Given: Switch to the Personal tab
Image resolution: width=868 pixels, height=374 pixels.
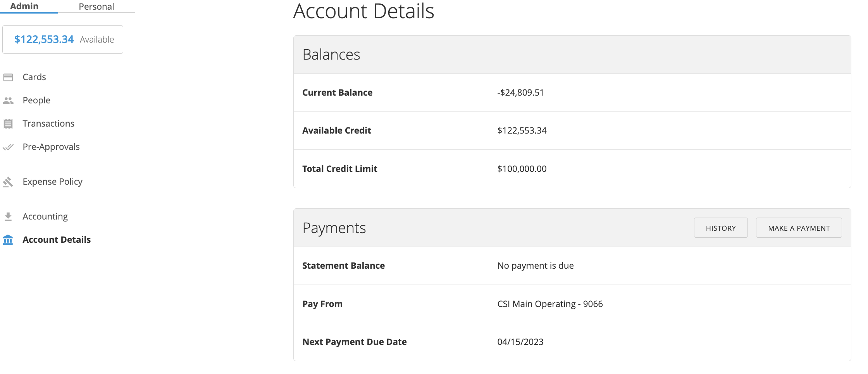Looking at the screenshot, I should [x=96, y=7].
